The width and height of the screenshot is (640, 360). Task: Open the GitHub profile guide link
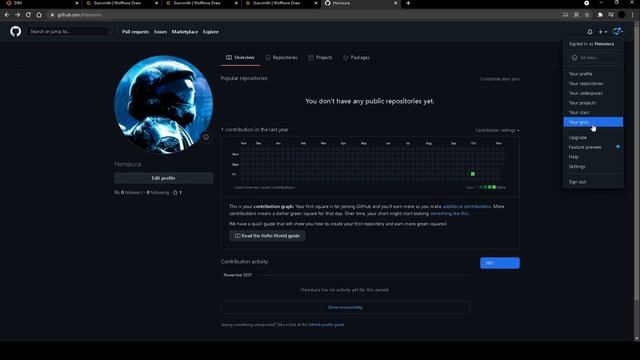pyautogui.click(x=326, y=325)
